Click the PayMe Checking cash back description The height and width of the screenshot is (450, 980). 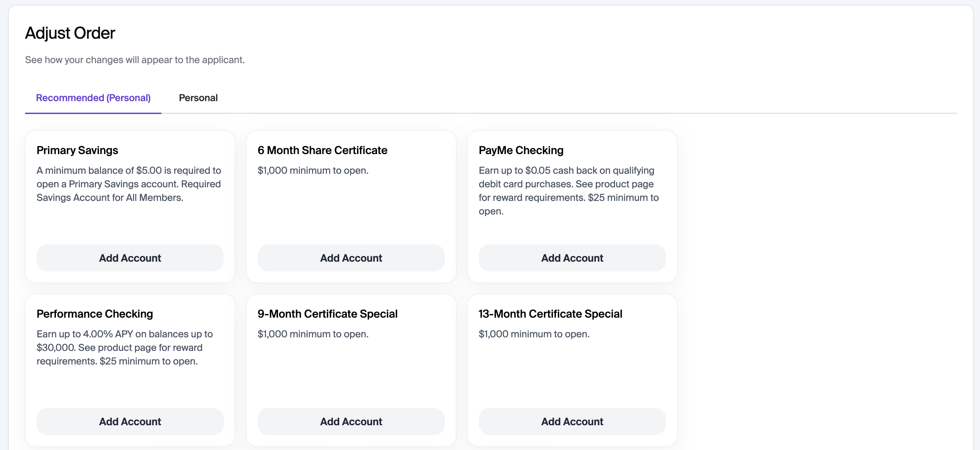568,190
